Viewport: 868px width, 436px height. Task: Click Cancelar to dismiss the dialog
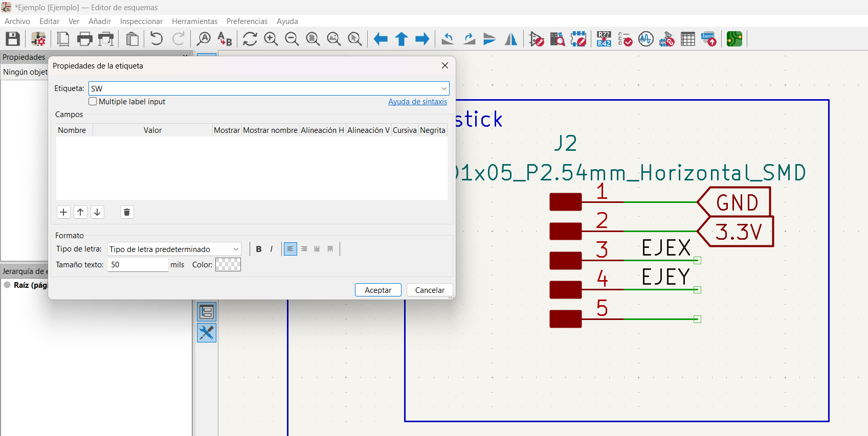(430, 290)
